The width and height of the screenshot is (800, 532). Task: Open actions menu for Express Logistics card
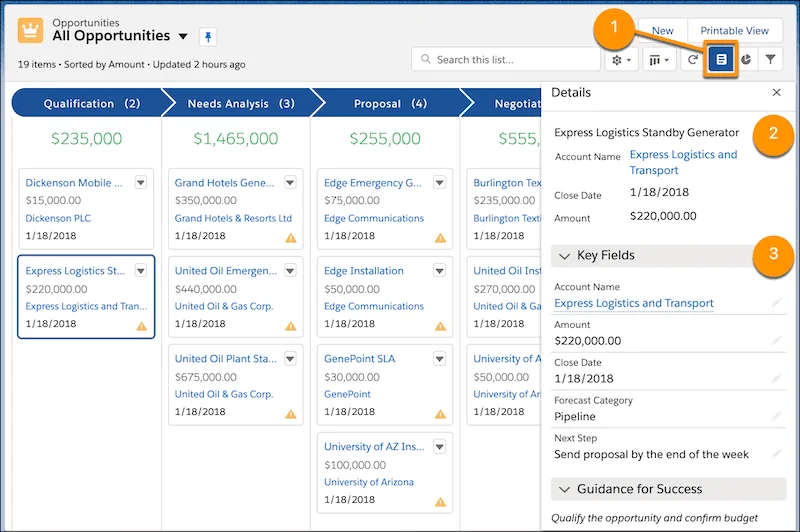141,270
